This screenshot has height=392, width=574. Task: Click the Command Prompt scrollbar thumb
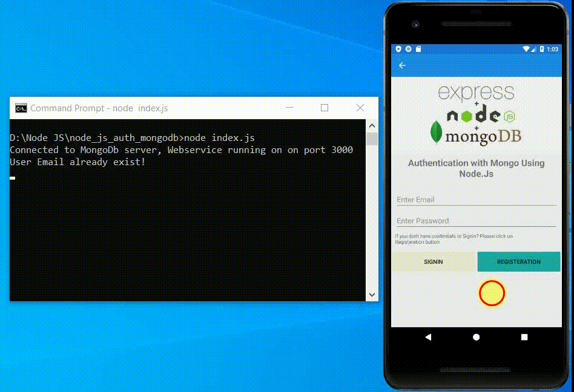click(372, 139)
